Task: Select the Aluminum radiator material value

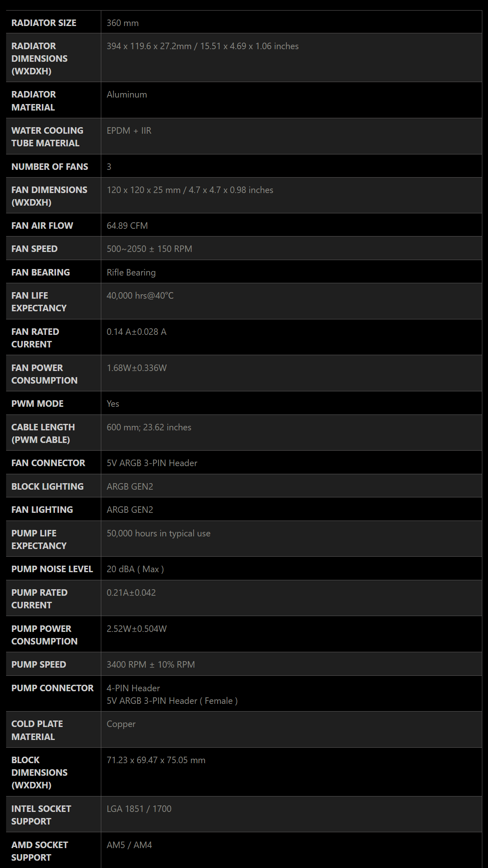Action: click(127, 94)
